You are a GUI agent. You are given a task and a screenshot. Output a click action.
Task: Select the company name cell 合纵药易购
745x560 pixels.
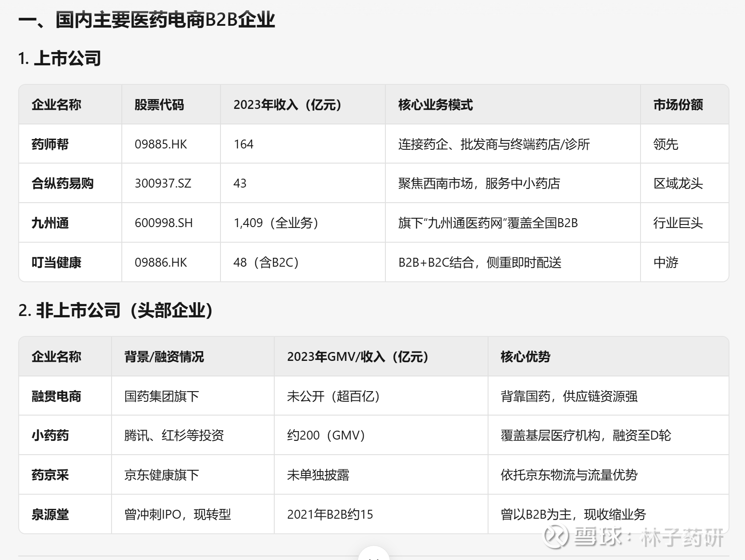click(63, 183)
